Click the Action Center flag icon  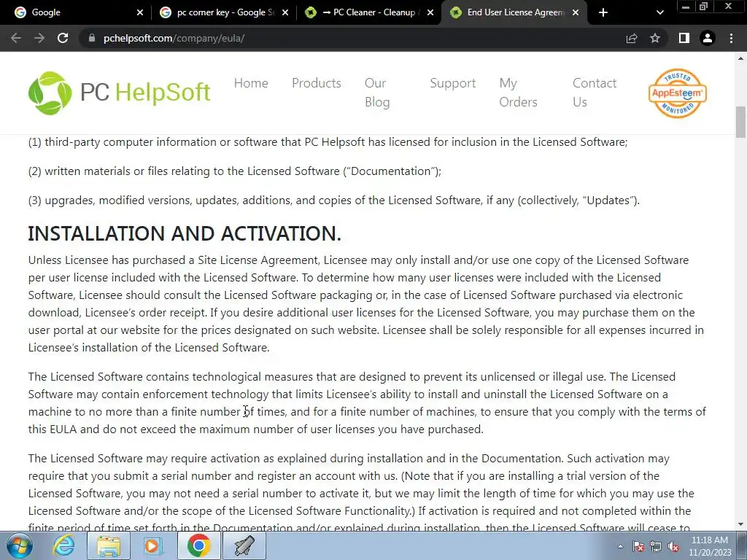coord(638,546)
